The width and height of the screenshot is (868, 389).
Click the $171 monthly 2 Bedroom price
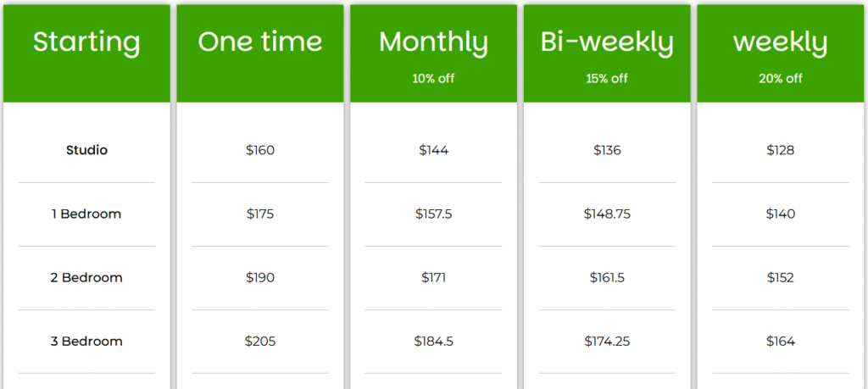pos(433,277)
